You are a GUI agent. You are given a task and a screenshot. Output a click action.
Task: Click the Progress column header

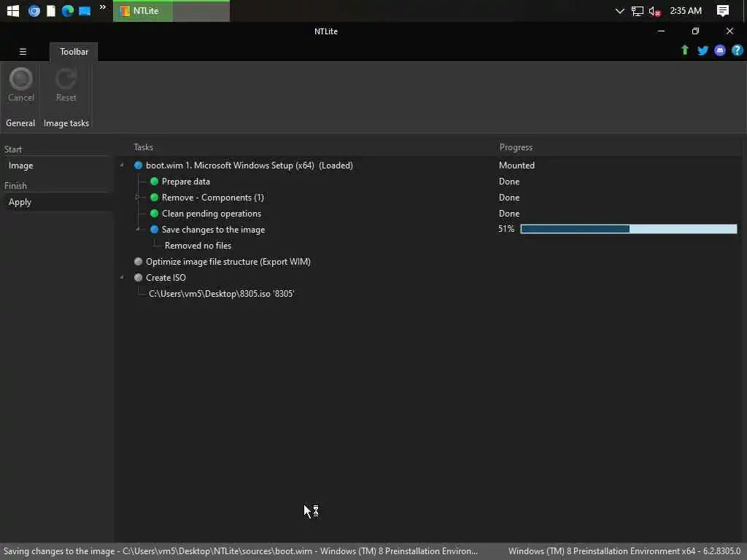pyautogui.click(x=516, y=147)
